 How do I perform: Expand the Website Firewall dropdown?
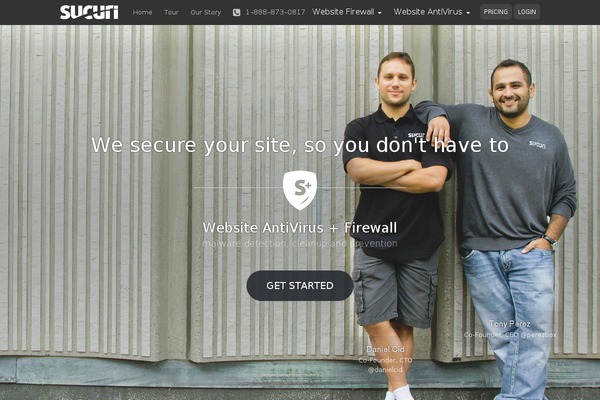347,12
